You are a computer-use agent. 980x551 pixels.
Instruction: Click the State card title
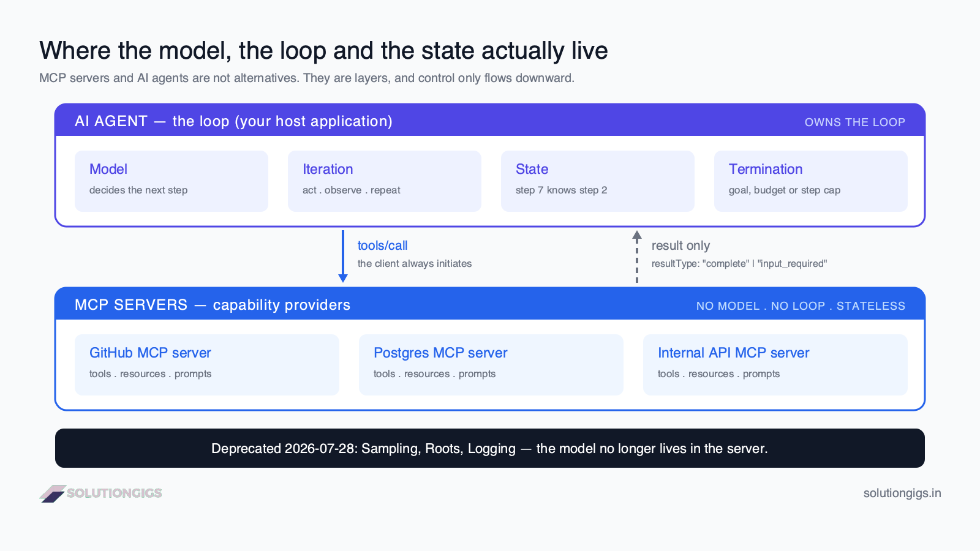[x=532, y=169]
